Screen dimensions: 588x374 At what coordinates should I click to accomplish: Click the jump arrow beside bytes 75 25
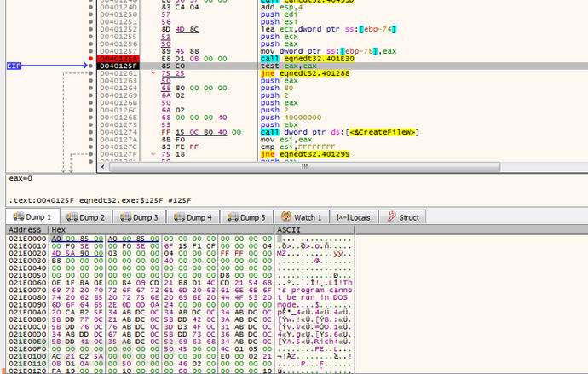click(x=153, y=73)
